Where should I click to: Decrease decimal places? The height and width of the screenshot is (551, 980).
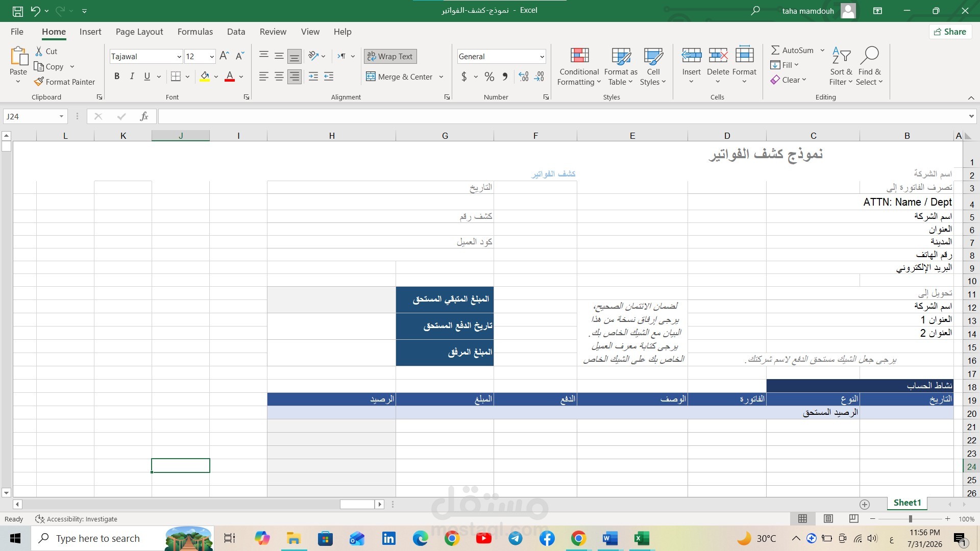click(540, 77)
